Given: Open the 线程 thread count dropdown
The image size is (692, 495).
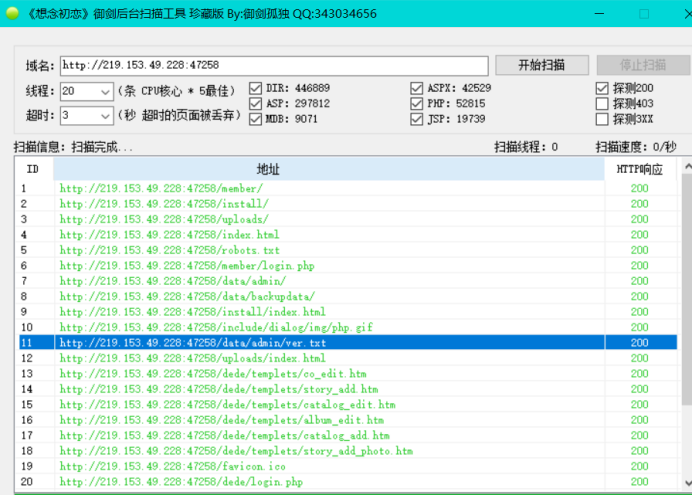Looking at the screenshot, I should (x=105, y=92).
